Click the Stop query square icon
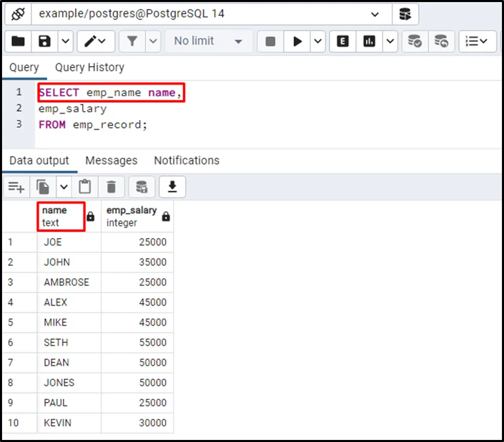Image resolution: width=504 pixels, height=442 pixels. [x=271, y=42]
